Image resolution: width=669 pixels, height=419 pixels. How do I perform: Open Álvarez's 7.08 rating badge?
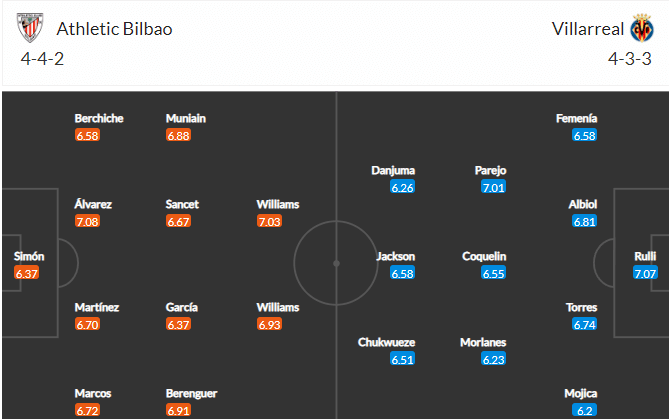87,221
